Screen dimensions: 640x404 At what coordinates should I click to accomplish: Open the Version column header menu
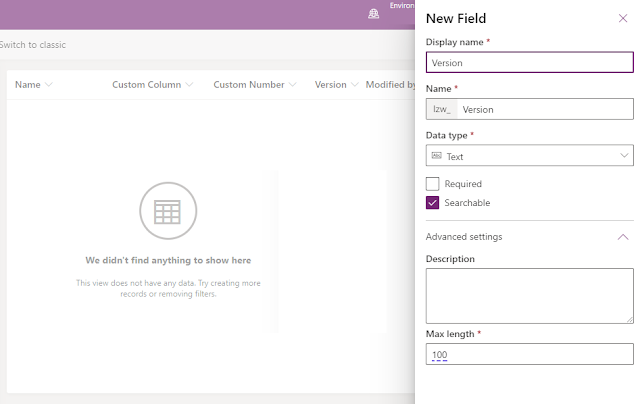354,85
